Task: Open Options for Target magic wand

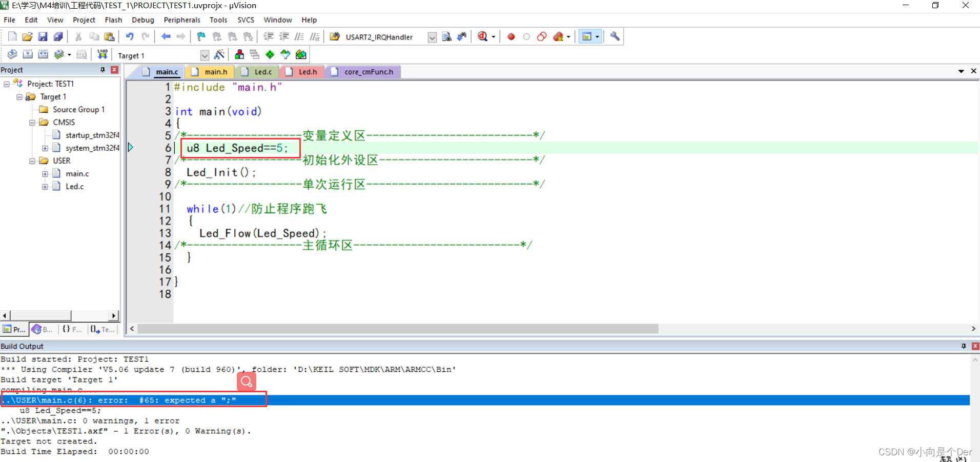Action: coord(219,54)
